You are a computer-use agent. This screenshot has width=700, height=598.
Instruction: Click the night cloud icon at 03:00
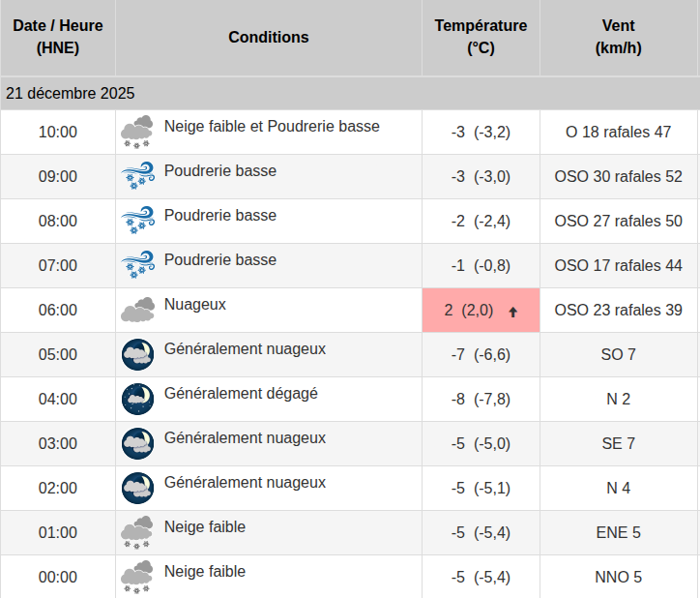tap(137, 443)
